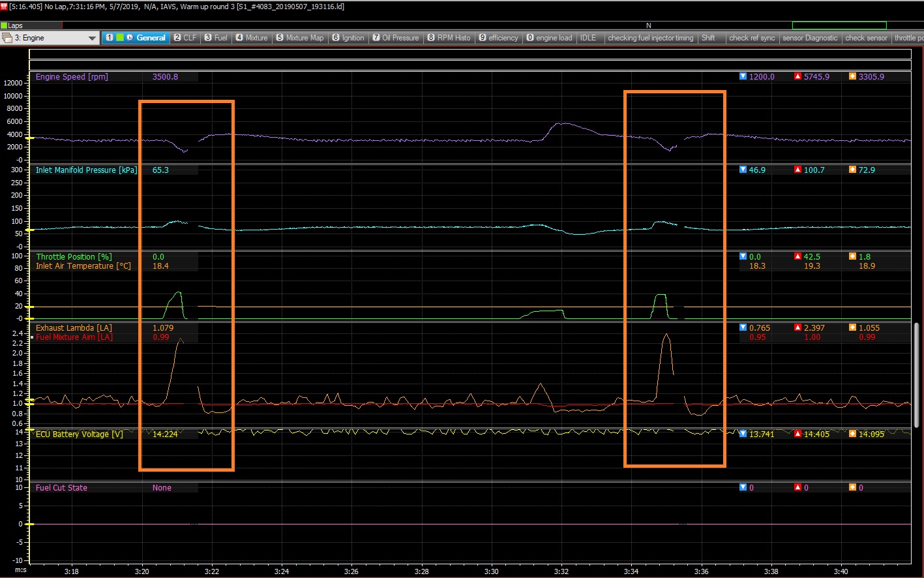Click the workbook icon beside 3: Engine
This screenshot has height=578, width=924.
pos(7,38)
